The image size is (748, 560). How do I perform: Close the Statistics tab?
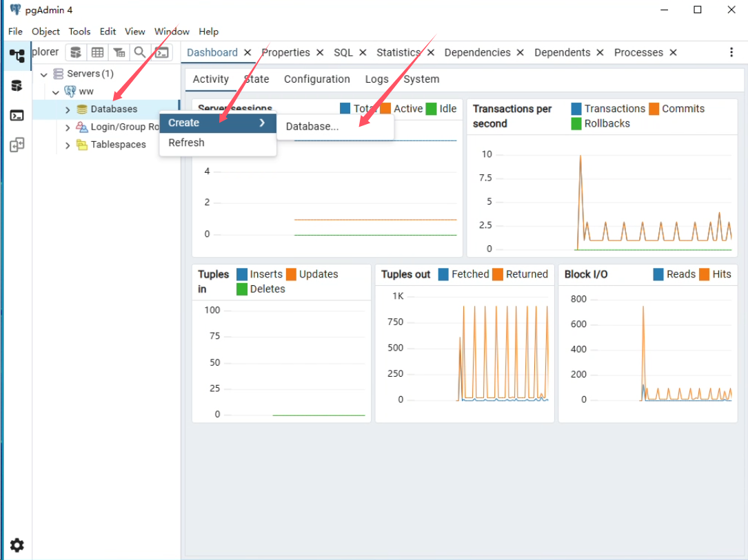[431, 52]
